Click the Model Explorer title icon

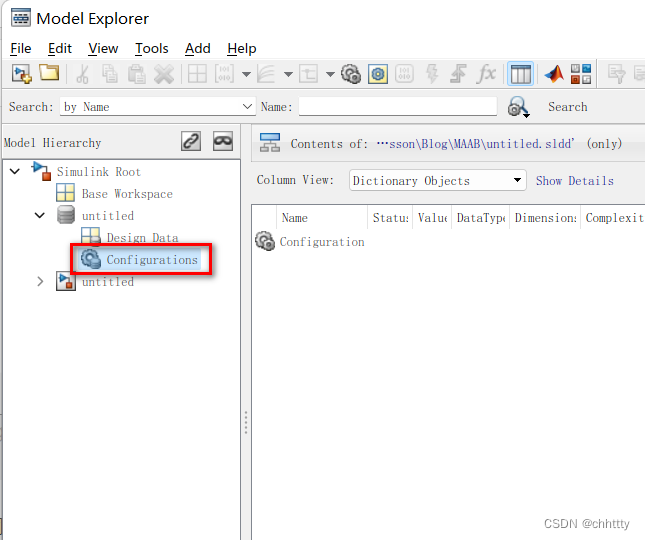[x=21, y=18]
